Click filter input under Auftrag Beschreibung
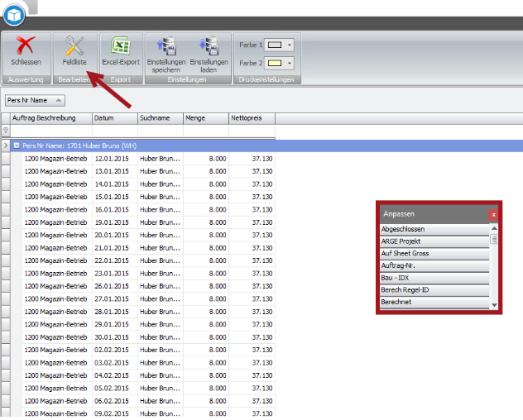This screenshot has width=523, height=420. pos(51,131)
